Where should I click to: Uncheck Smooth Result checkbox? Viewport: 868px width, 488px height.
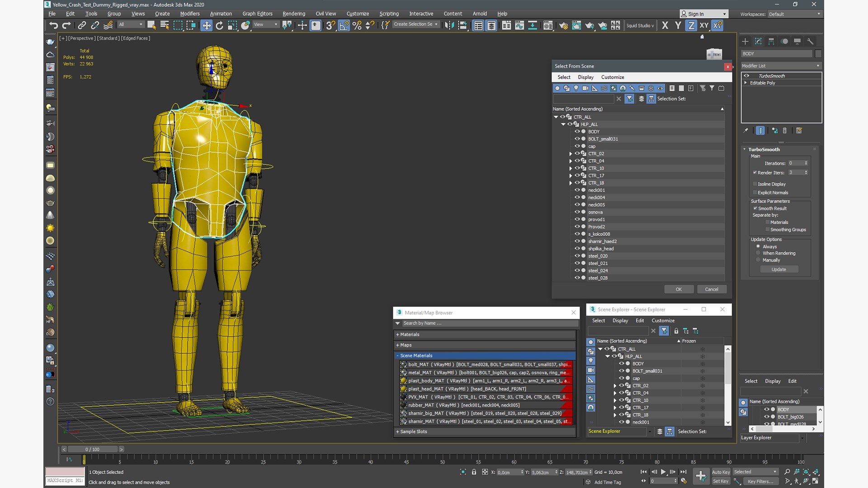tap(755, 208)
